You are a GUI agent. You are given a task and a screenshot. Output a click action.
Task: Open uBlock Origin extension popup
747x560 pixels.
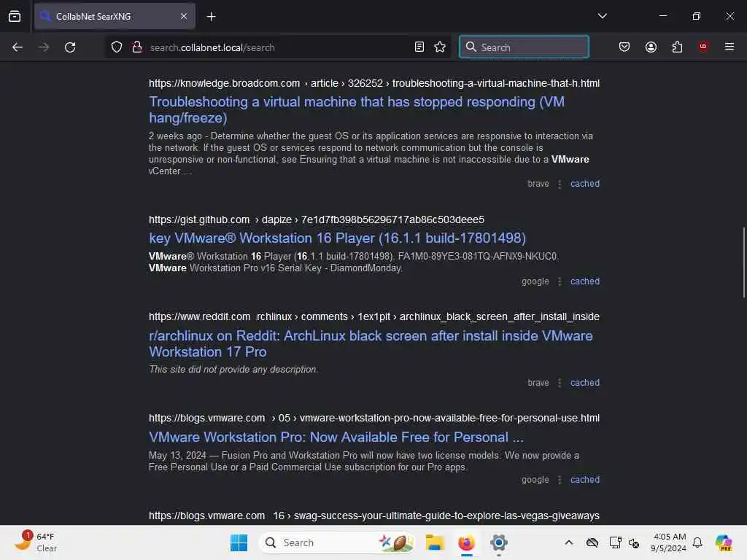[x=703, y=47]
